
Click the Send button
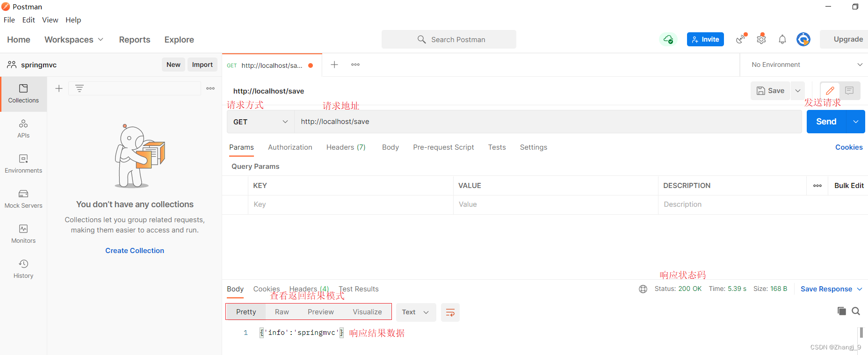pyautogui.click(x=826, y=122)
